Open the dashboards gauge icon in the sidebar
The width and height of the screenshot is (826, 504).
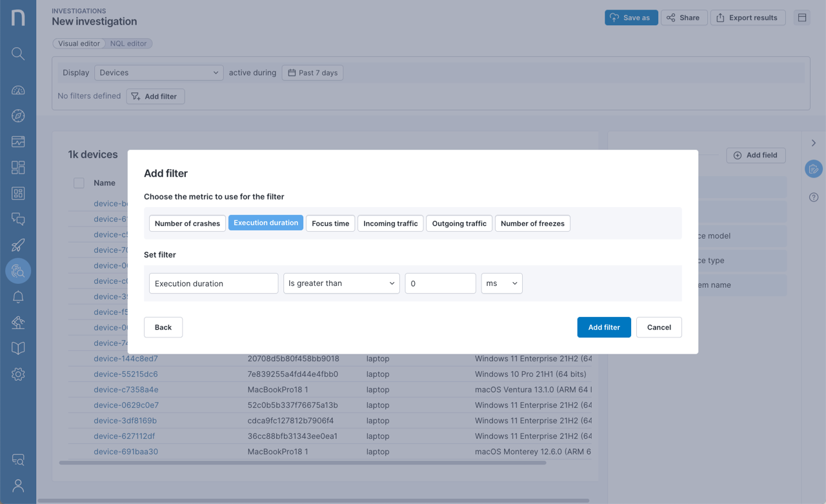[18, 90]
